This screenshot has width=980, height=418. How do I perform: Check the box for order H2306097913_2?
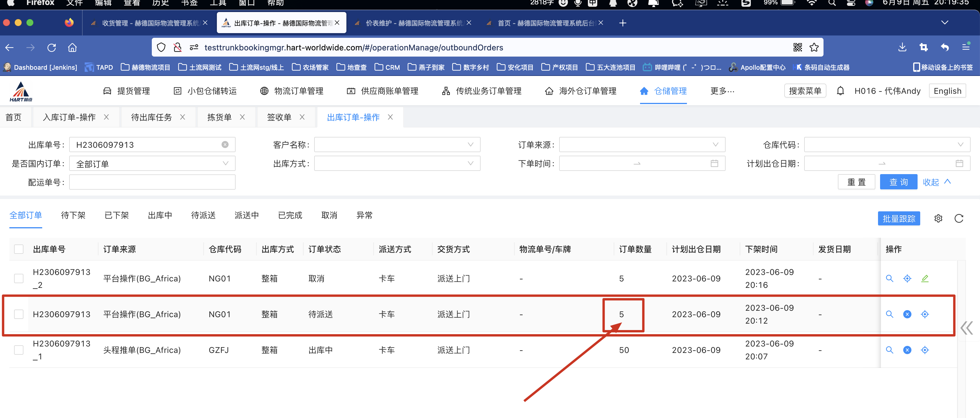point(19,278)
